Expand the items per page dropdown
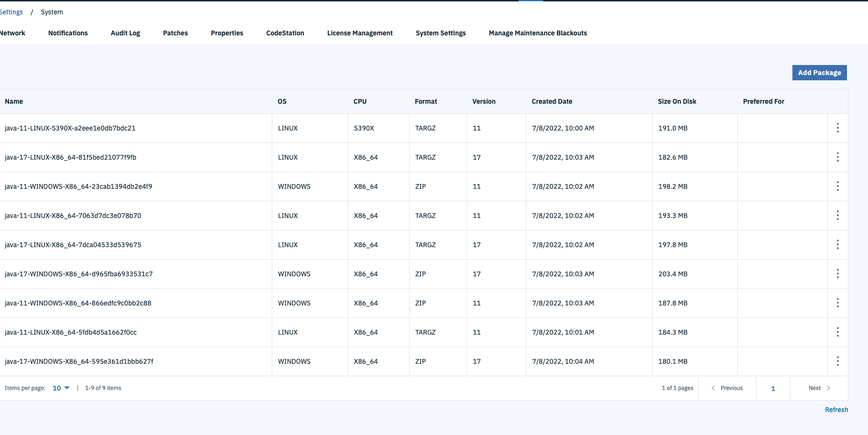The height and width of the screenshot is (435, 868). click(x=61, y=388)
